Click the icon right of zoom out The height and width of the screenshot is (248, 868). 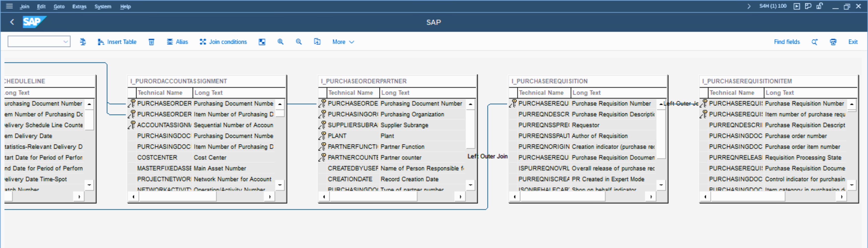click(317, 42)
